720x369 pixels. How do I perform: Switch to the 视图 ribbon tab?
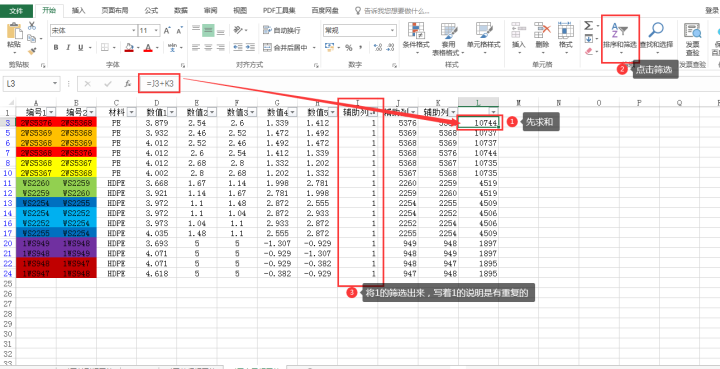pyautogui.click(x=240, y=11)
